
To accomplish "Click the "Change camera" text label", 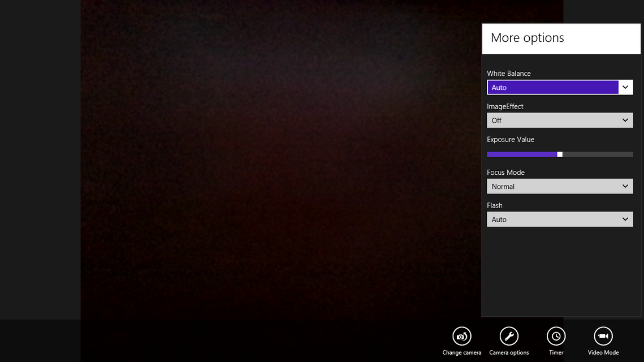I will point(461,353).
